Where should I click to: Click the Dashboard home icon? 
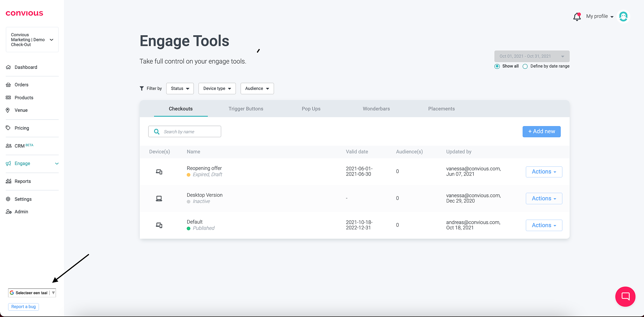click(8, 67)
